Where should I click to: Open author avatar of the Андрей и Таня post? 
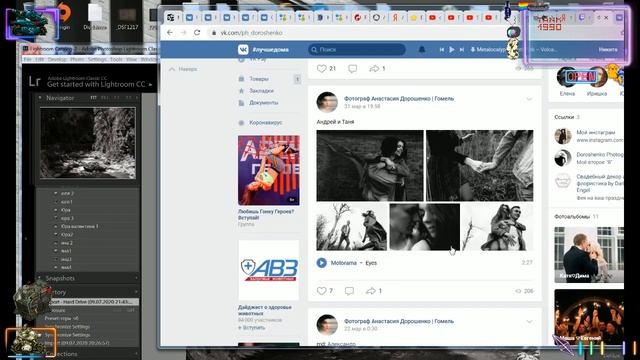click(327, 102)
